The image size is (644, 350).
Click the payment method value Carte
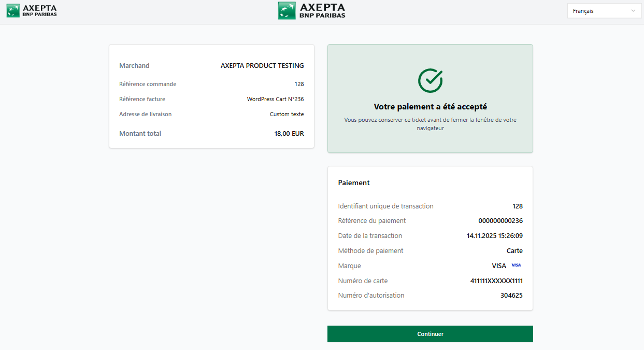[x=514, y=251]
